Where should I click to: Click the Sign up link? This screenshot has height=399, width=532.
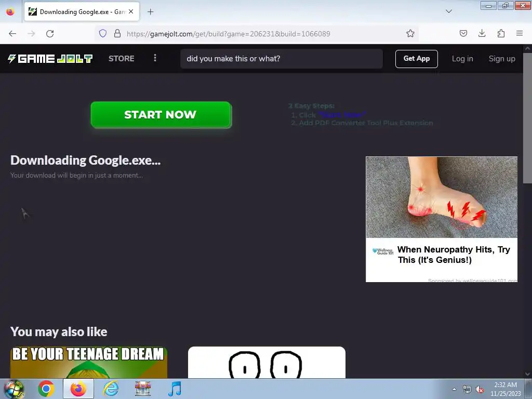[x=502, y=59]
